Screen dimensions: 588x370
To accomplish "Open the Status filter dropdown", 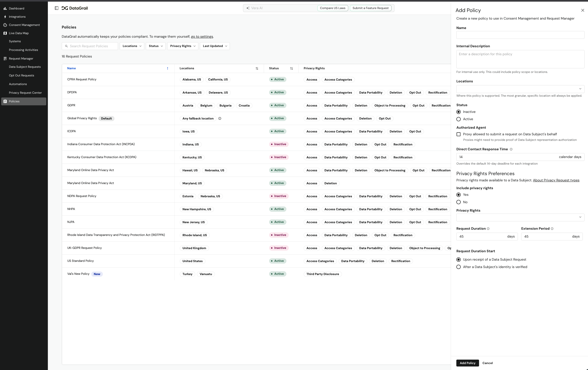I will point(155,46).
